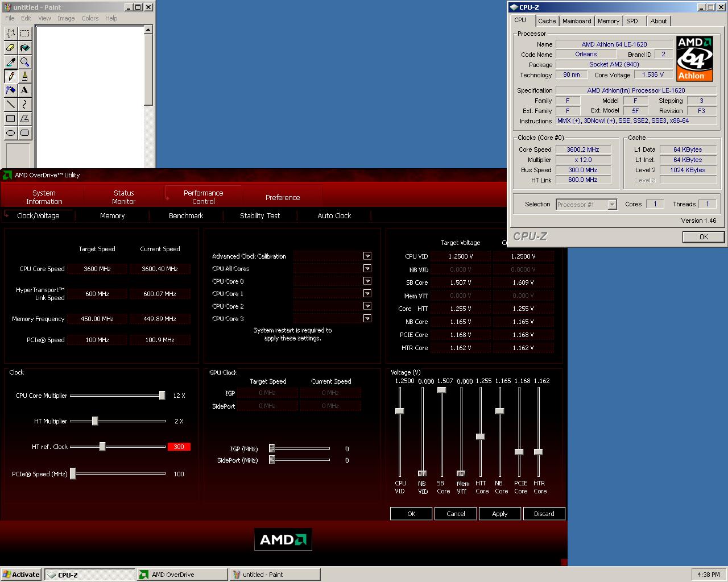Viewport: 728px width, 582px height.
Task: Expand the CPU Core 1 dropdown
Action: (367, 294)
